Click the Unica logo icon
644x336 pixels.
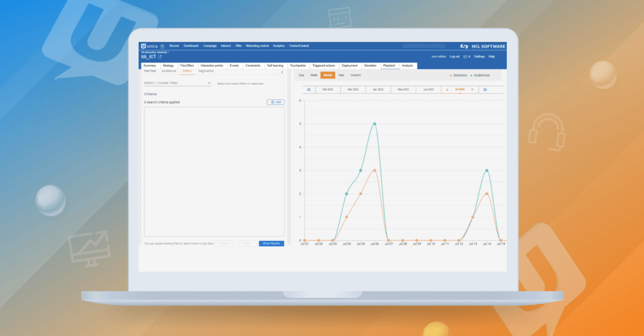coord(144,46)
